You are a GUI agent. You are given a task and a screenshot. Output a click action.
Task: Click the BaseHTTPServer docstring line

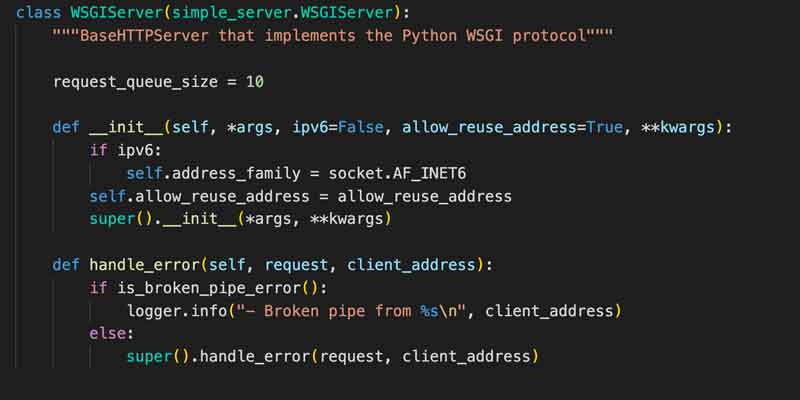click(333, 36)
